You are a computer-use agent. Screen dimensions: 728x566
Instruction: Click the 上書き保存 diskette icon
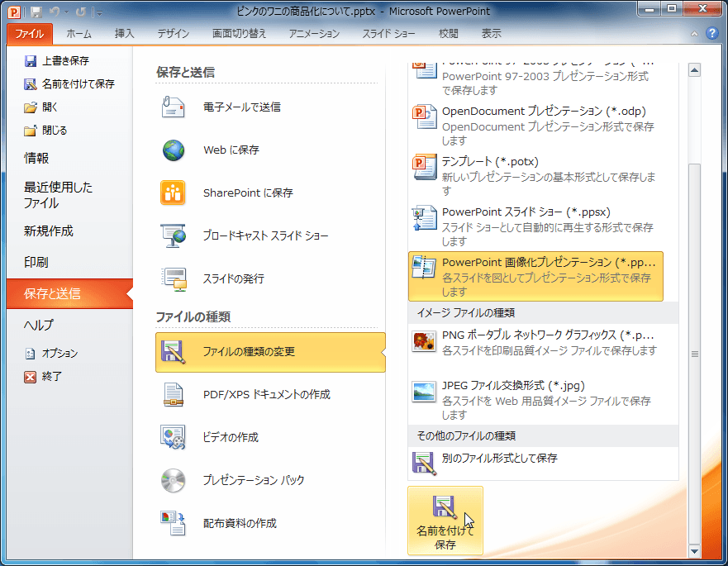pos(31,61)
